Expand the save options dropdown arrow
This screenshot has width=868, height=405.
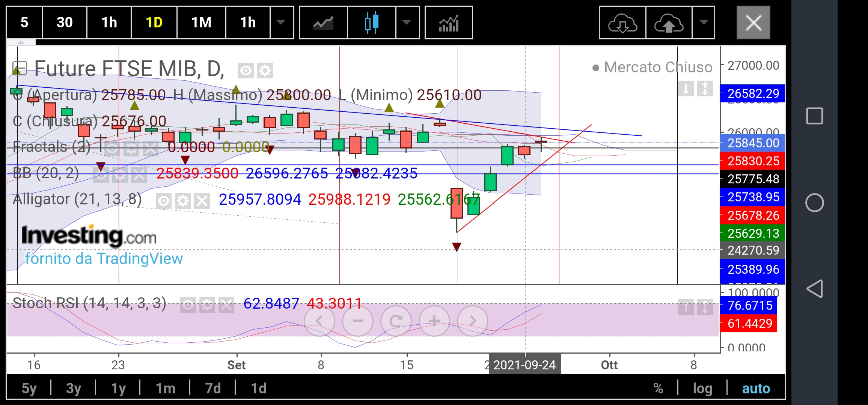pos(704,22)
